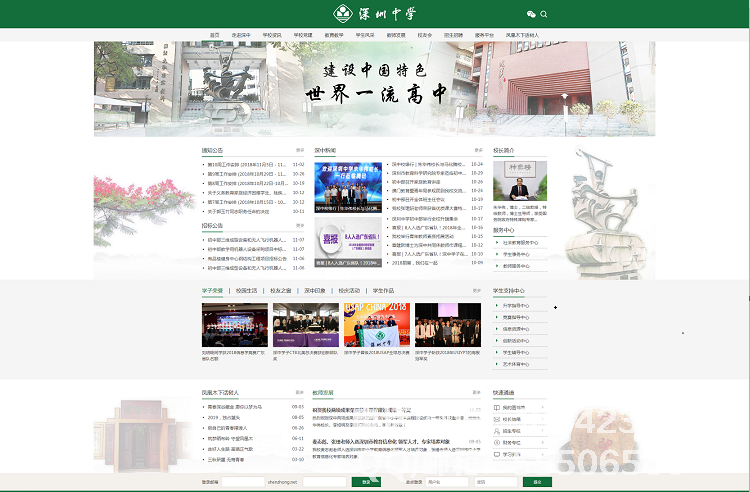
Task: Open notice 第10周工作安排
Action: click(246, 164)
